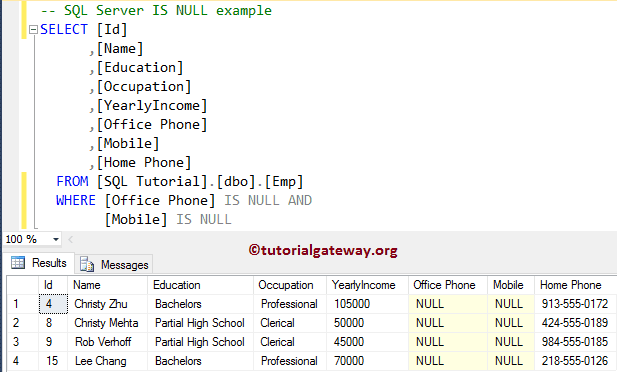Click [YearlyIncome] in the query editor
The width and height of the screenshot is (617, 372).
152,105
